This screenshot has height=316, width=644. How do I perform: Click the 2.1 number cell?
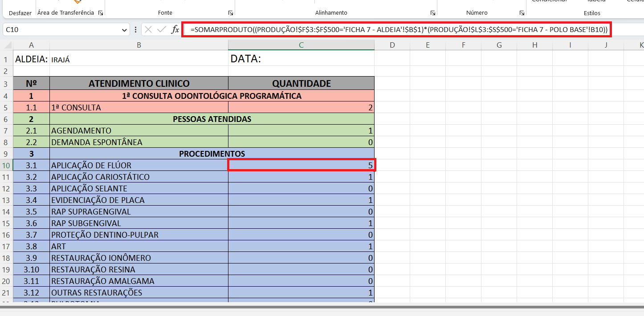[31, 130]
